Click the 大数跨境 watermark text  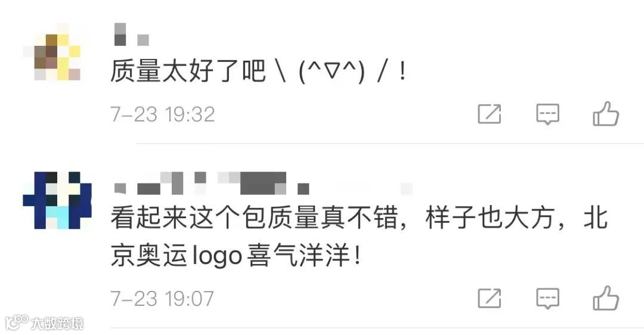[x=57, y=323]
